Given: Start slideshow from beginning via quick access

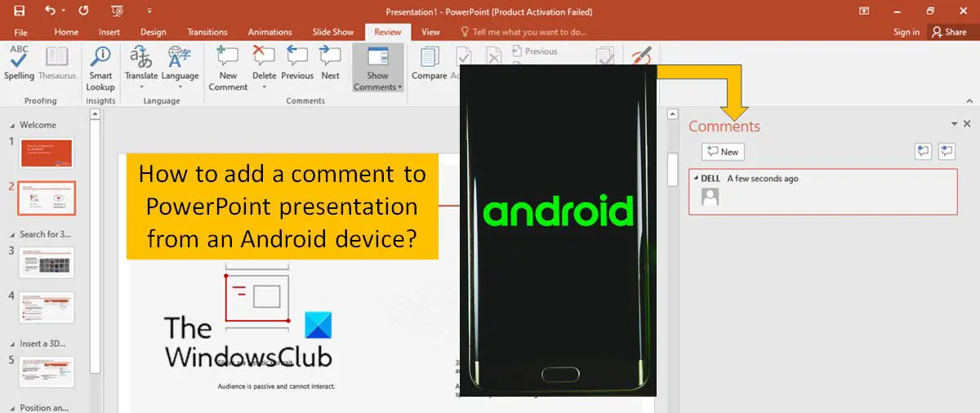Looking at the screenshot, I should 117,11.
